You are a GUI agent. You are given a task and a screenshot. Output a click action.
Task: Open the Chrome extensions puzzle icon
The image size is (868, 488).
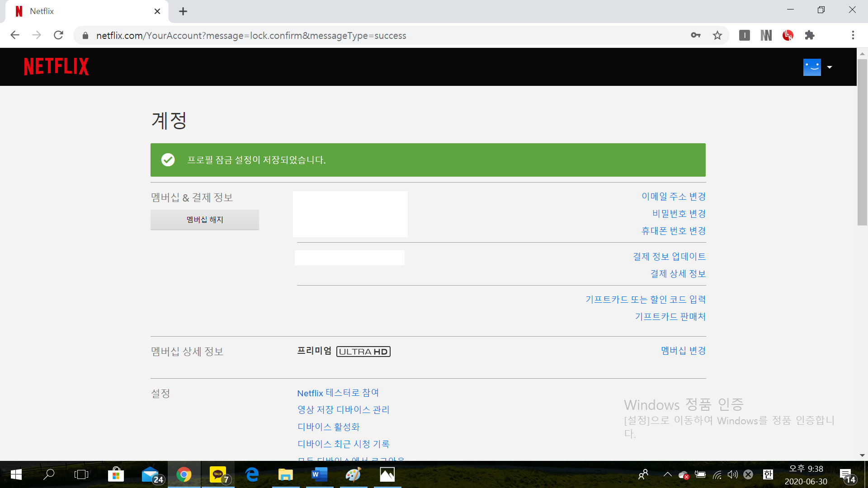[810, 35]
